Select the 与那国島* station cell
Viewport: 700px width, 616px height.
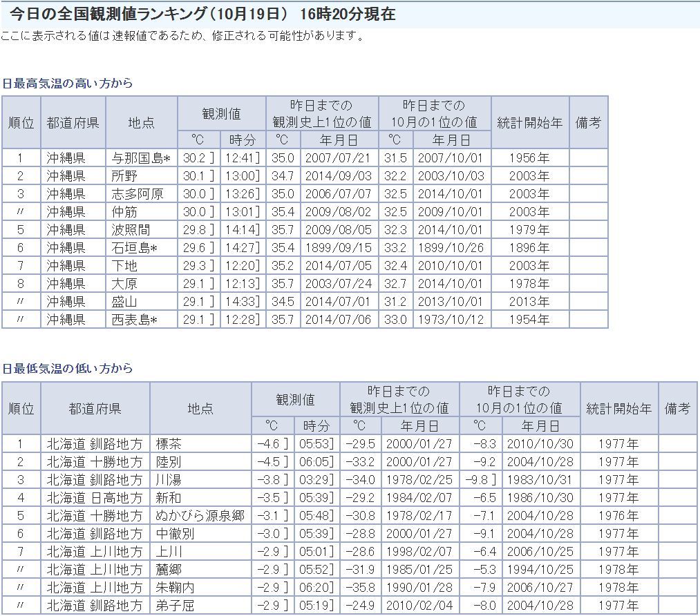tap(142, 158)
